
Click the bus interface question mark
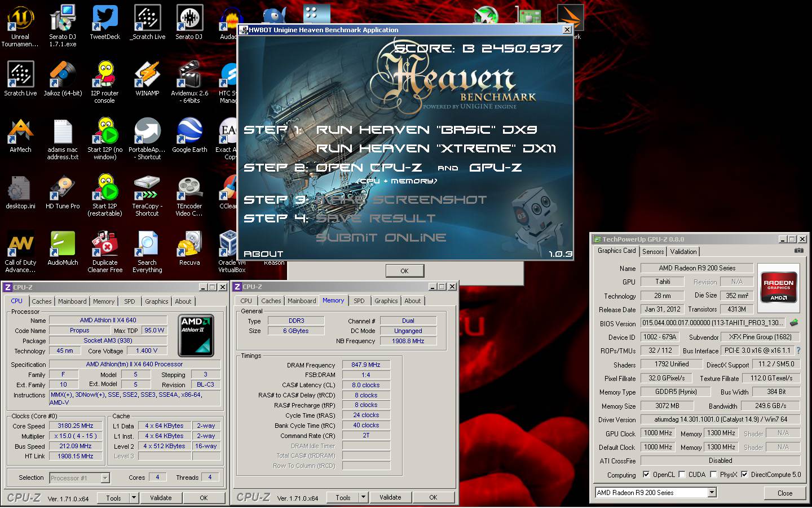click(x=798, y=351)
